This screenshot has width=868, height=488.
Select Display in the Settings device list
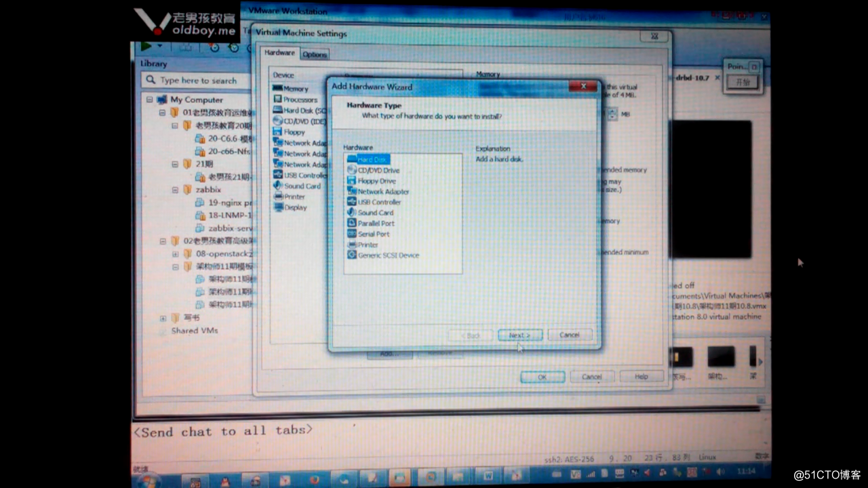tap(290, 208)
